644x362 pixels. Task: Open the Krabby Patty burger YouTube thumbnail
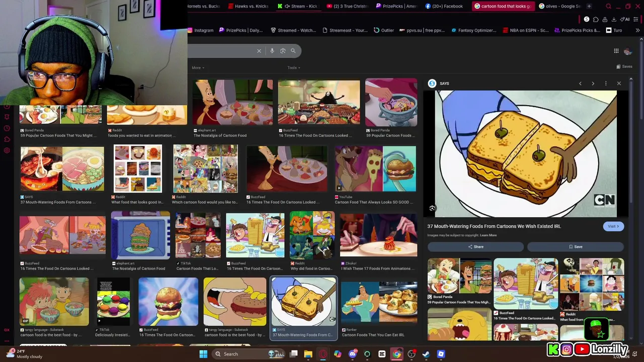pos(376,169)
